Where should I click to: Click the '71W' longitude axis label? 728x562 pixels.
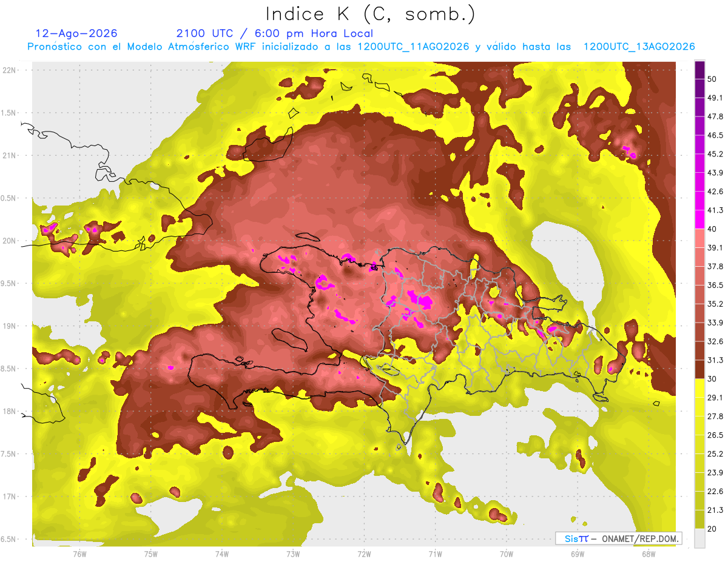coord(435,554)
